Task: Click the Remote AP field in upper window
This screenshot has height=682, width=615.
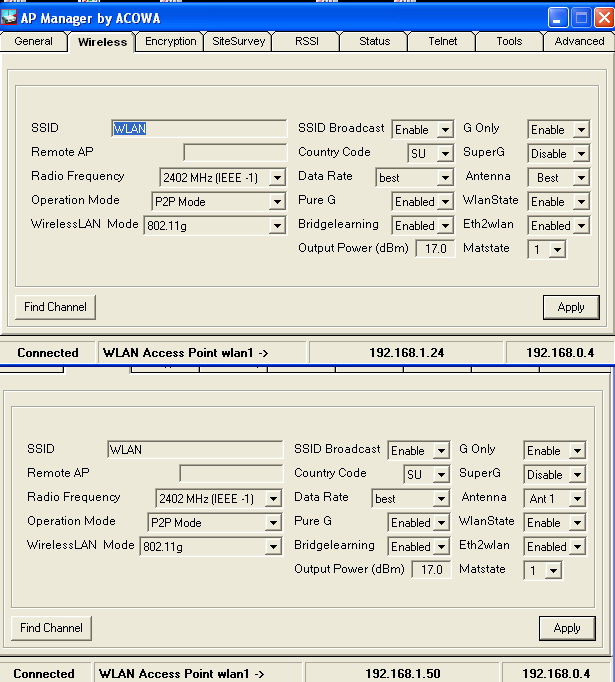Action: 235,153
